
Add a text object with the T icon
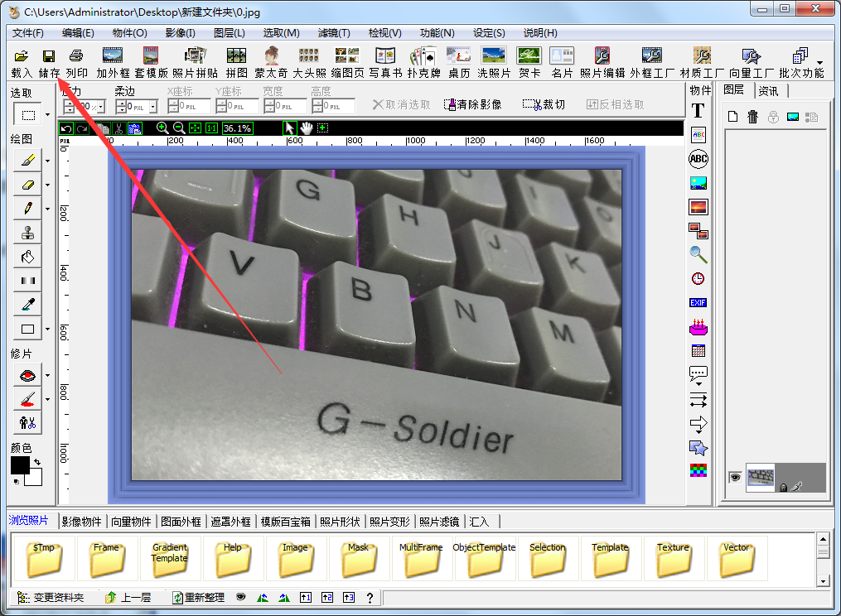point(698,111)
